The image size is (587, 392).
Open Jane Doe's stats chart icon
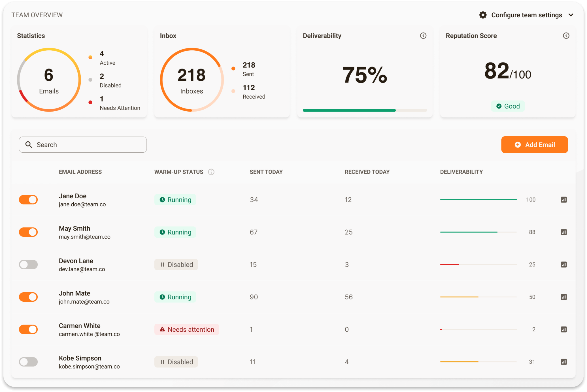(x=564, y=200)
